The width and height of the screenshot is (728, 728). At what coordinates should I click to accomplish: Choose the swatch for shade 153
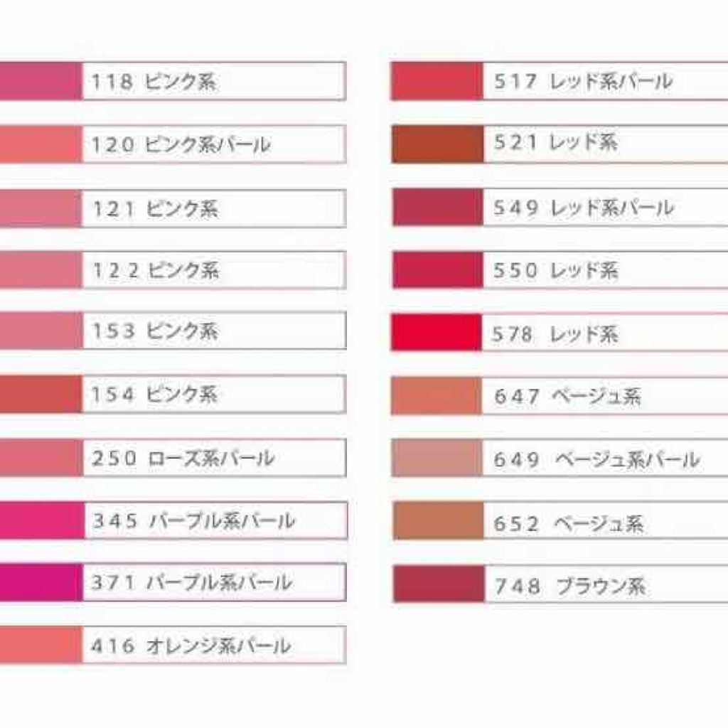[40, 331]
